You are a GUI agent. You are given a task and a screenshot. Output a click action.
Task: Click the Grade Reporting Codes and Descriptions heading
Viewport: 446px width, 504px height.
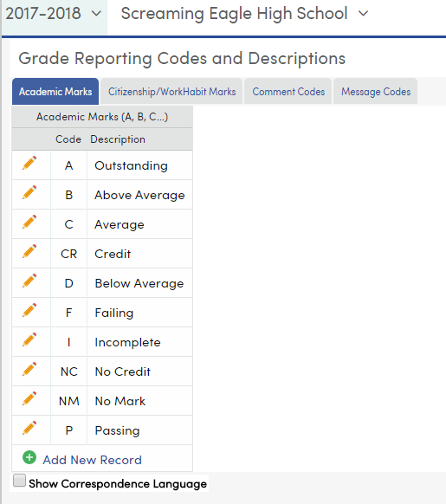tap(182, 59)
